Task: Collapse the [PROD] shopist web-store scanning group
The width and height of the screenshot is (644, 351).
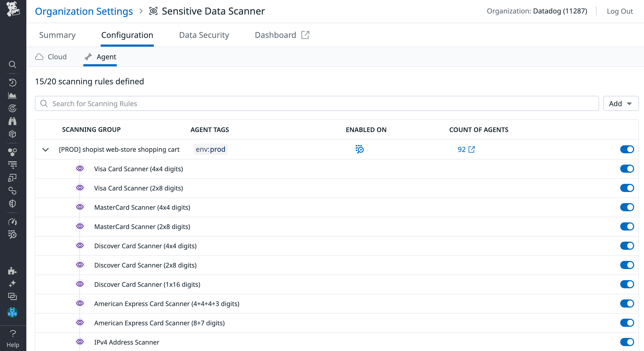Action: 45,149
